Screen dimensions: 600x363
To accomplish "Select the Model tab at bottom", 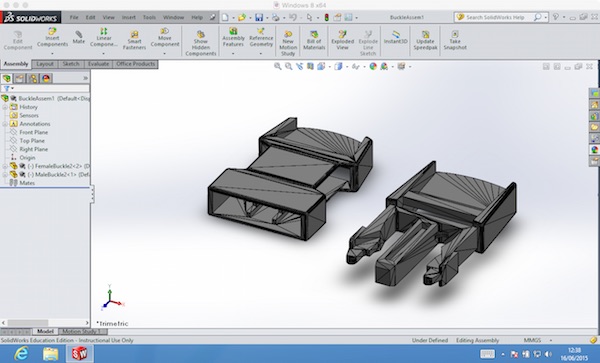I will (x=45, y=331).
